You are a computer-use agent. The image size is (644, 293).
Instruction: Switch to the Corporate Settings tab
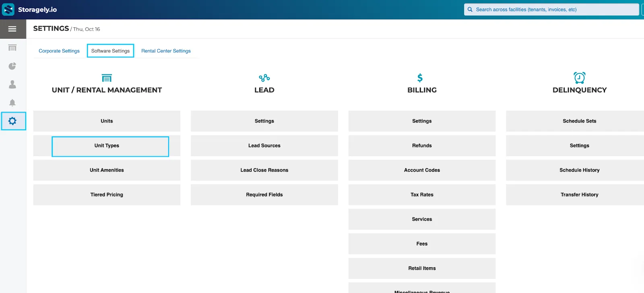(59, 51)
